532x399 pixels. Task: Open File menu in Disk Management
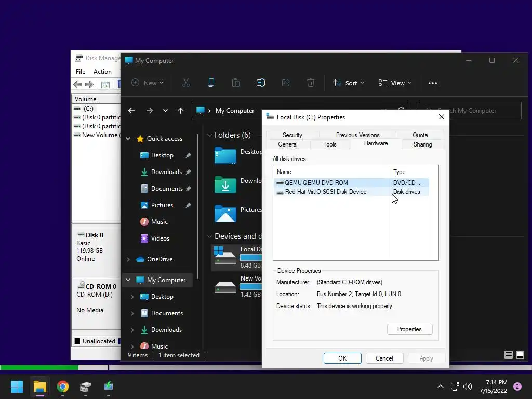click(81, 72)
